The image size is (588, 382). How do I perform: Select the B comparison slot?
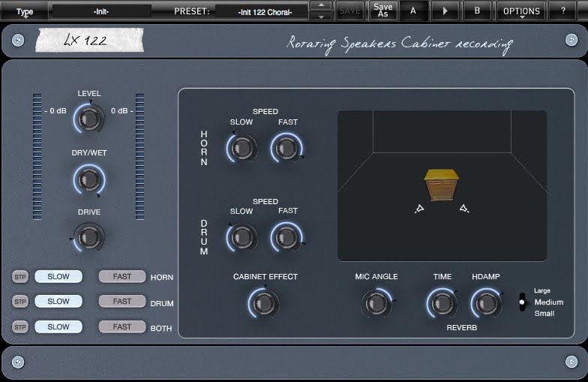click(x=477, y=11)
